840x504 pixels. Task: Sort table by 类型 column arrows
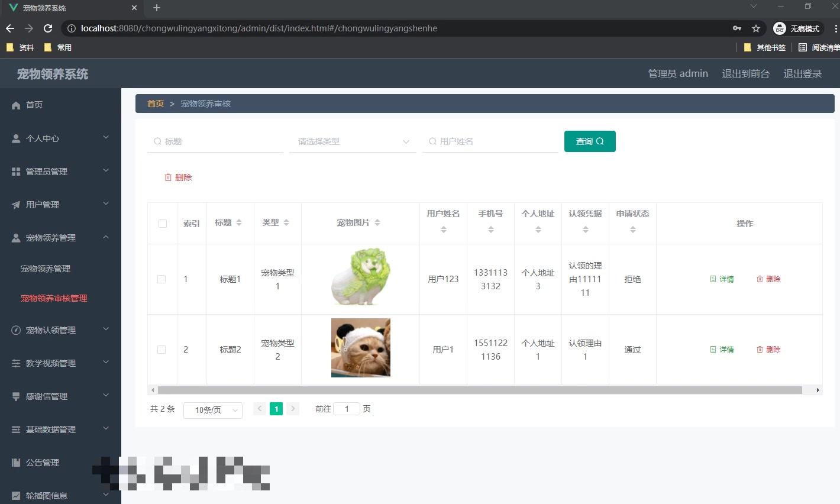[286, 222]
